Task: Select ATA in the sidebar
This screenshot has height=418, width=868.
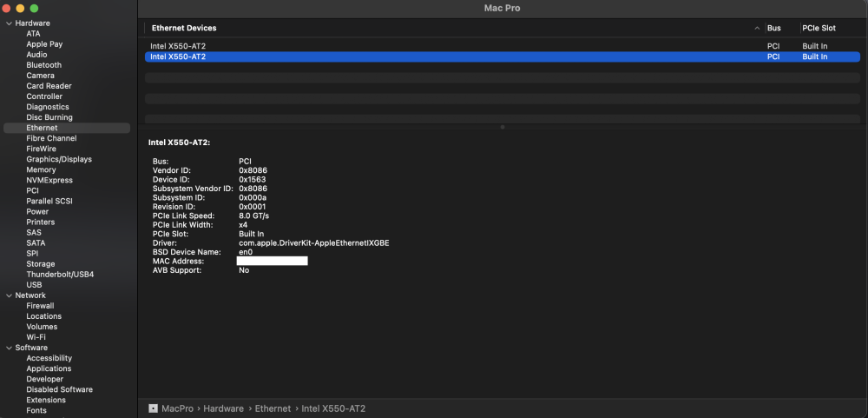Action: pos(33,34)
